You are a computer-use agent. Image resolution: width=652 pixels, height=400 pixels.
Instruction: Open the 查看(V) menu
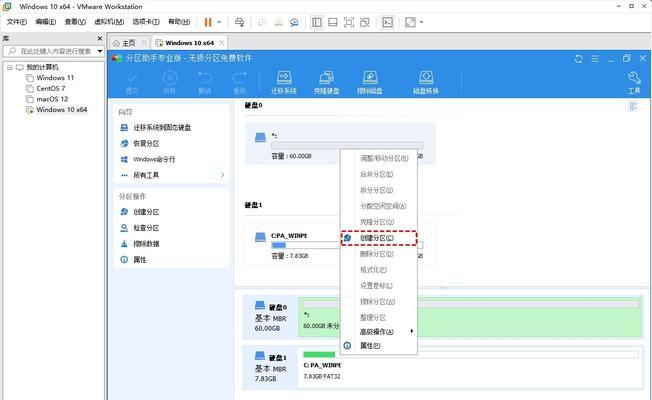click(75, 22)
